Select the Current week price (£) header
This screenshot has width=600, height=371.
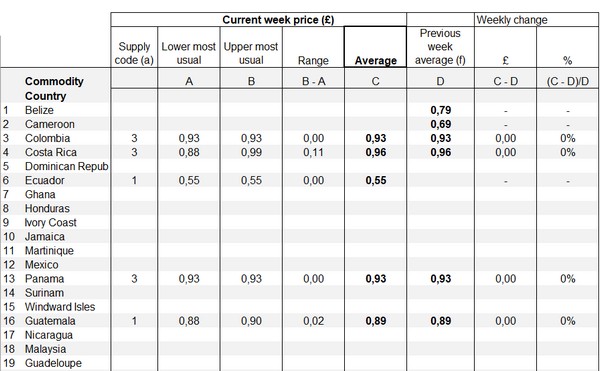[278, 20]
